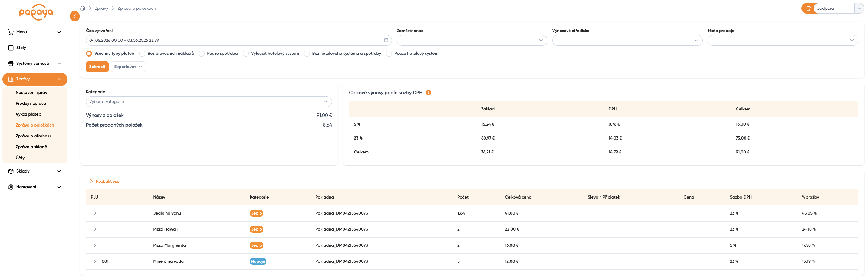Click the Počet prodaných položek value 8.64
Screen dimensions: 868x276
327,125
